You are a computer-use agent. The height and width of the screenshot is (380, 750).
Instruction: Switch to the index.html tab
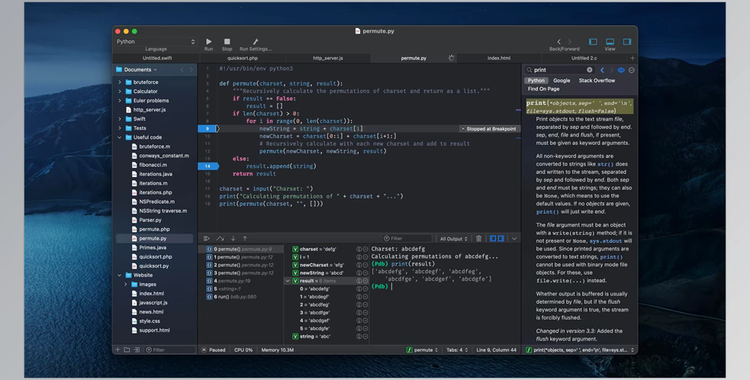(x=499, y=58)
